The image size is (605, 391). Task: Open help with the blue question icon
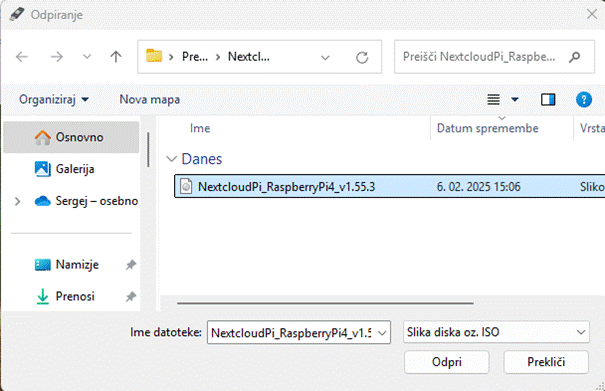pyautogui.click(x=584, y=100)
